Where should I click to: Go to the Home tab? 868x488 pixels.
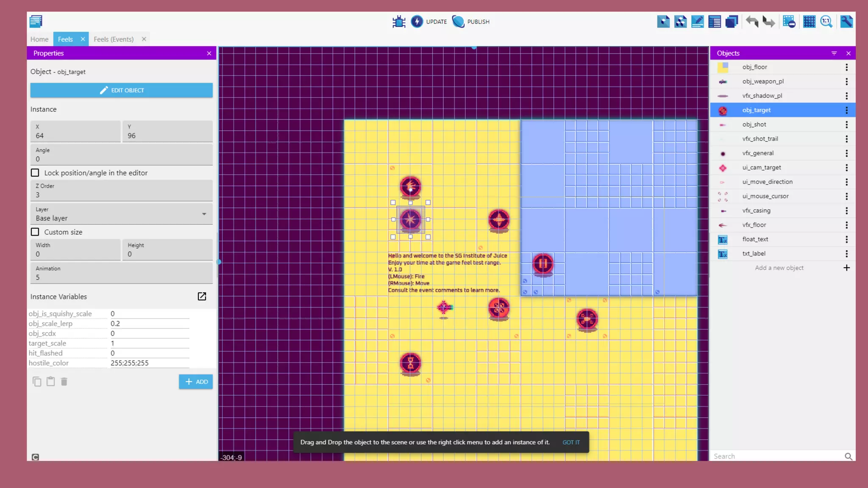pos(39,39)
